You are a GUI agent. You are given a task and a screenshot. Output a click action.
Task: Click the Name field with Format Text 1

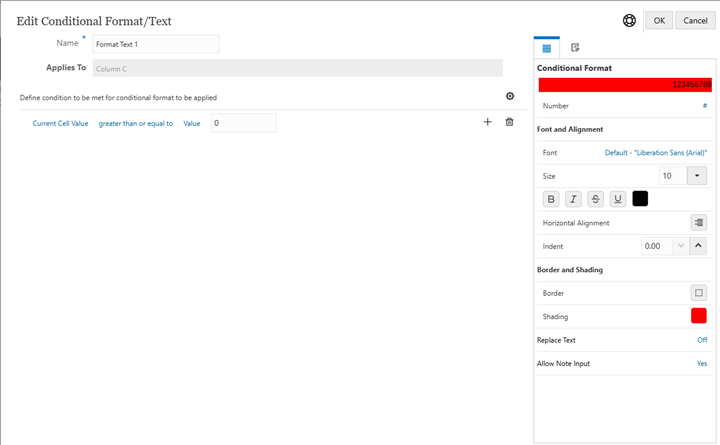pos(154,44)
